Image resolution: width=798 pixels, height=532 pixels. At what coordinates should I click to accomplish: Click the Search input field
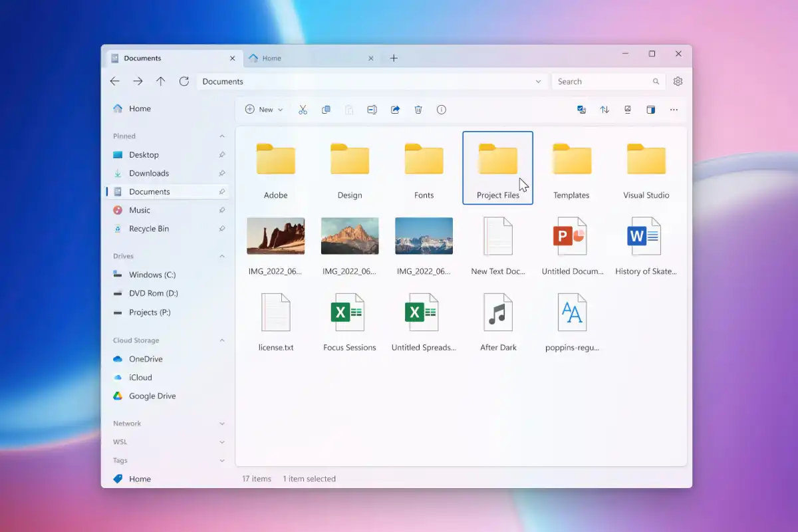[602, 82]
